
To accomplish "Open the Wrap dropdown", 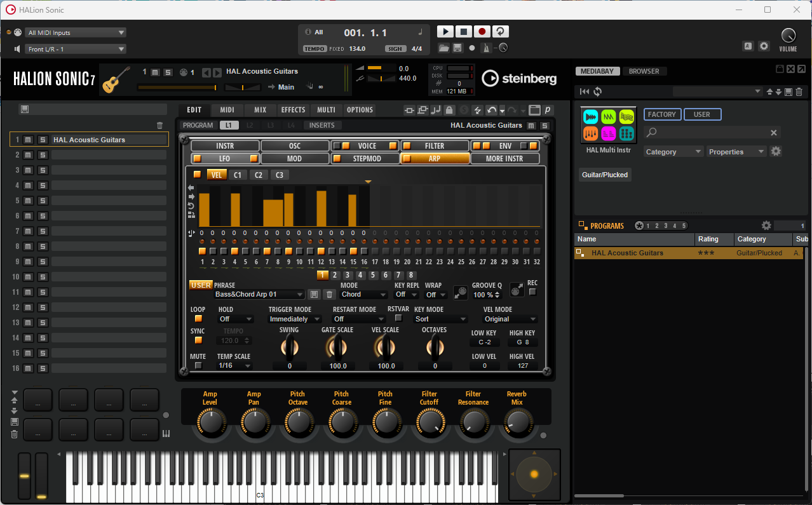I will (437, 294).
